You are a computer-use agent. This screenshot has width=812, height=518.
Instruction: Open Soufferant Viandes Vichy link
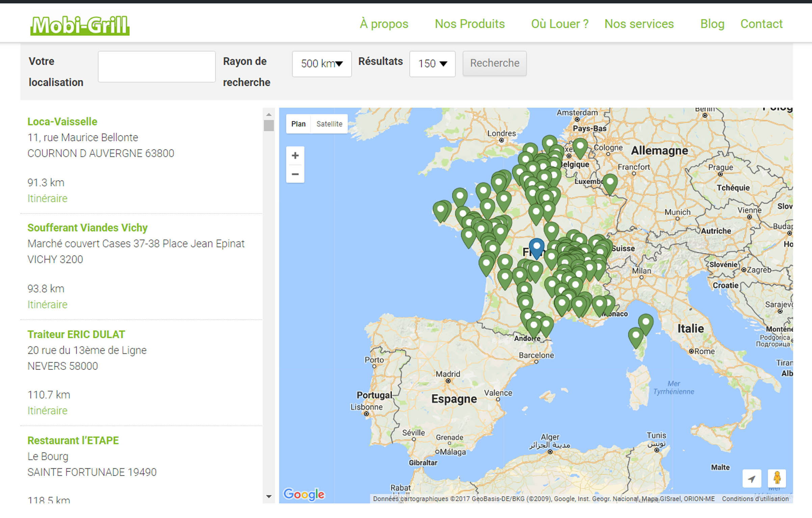pyautogui.click(x=87, y=228)
